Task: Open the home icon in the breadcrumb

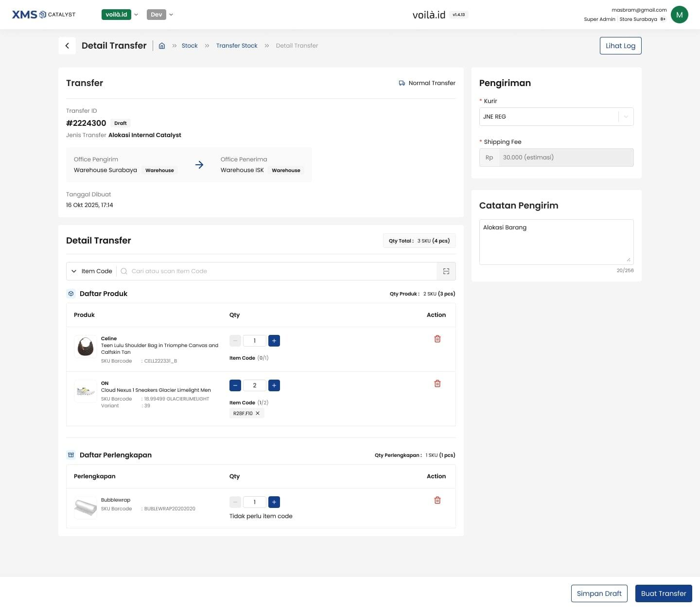Action: [162, 46]
